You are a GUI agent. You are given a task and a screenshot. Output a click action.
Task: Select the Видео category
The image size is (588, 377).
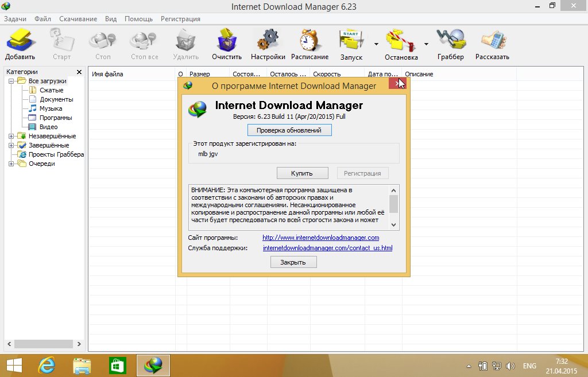click(x=48, y=127)
